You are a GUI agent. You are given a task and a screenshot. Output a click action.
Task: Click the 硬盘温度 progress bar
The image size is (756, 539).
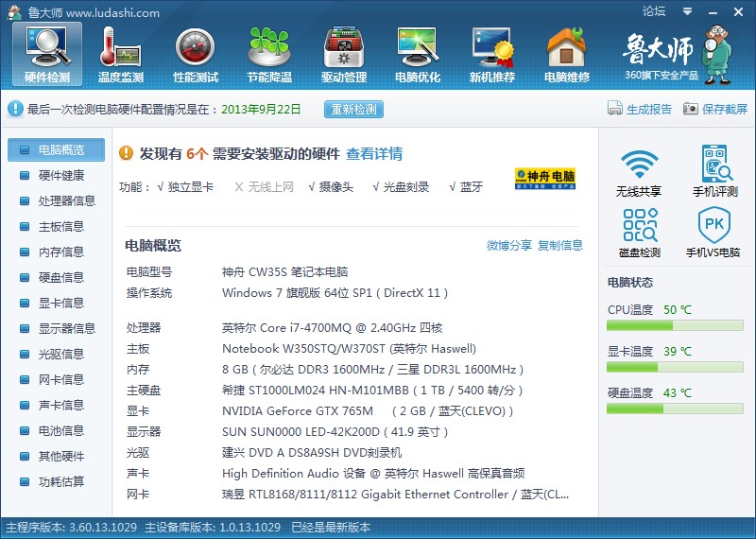point(675,409)
